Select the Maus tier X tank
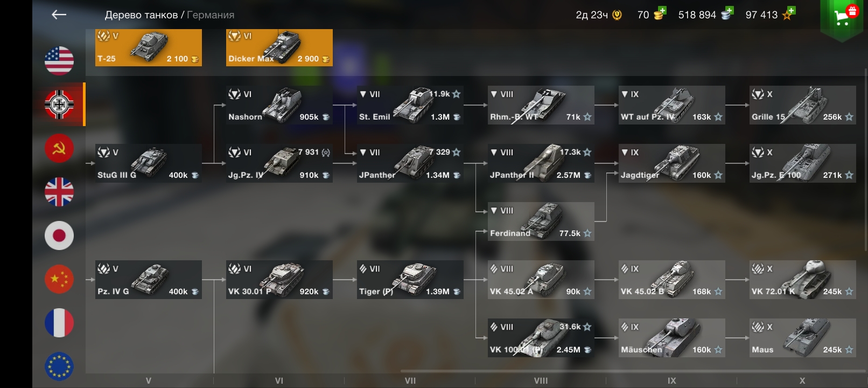Image resolution: width=868 pixels, height=388 pixels. tap(803, 338)
